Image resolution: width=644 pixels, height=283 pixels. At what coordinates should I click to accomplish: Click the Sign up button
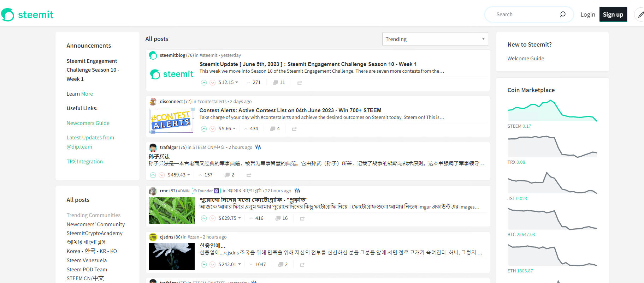click(613, 14)
